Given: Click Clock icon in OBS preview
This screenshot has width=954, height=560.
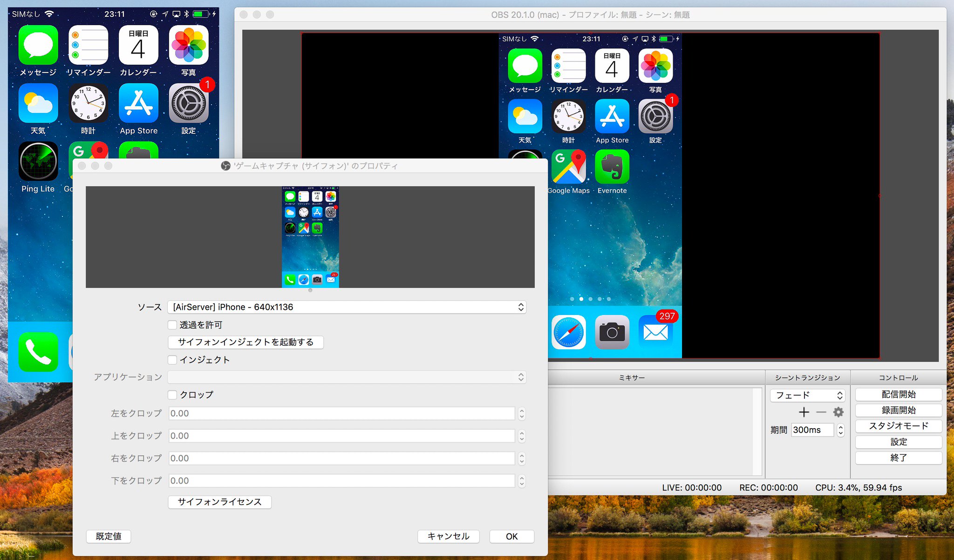Looking at the screenshot, I should pos(568,116).
